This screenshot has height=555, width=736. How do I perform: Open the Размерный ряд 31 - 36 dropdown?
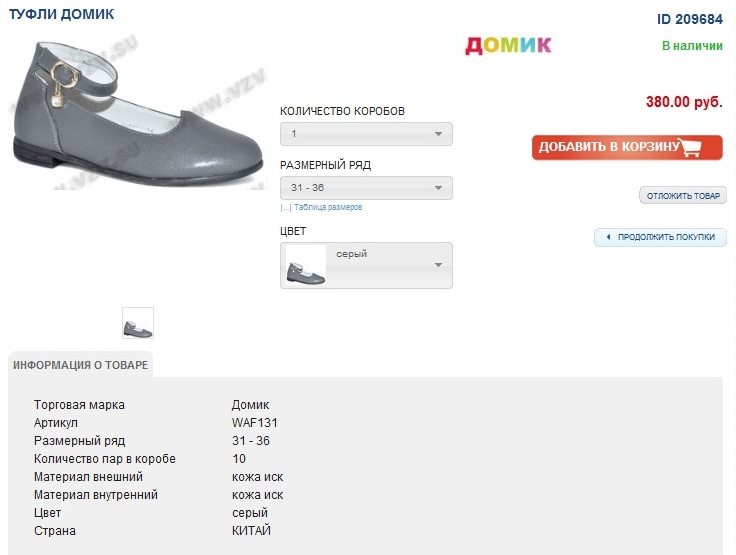click(x=366, y=188)
